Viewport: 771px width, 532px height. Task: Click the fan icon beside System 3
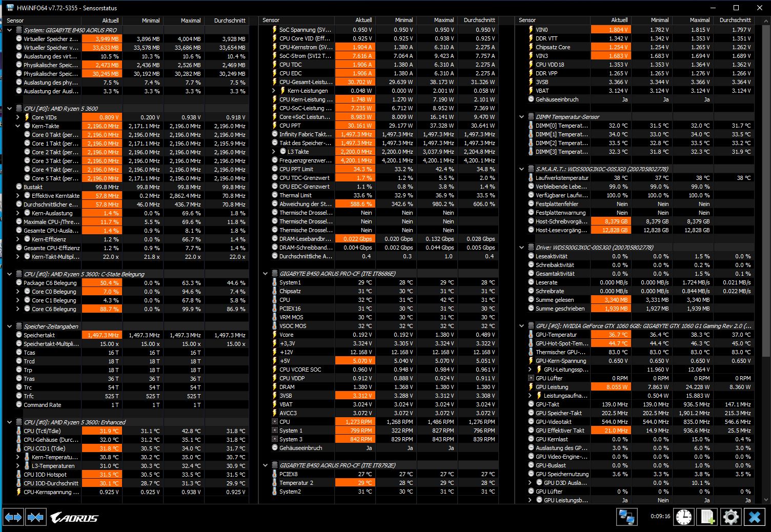click(275, 439)
